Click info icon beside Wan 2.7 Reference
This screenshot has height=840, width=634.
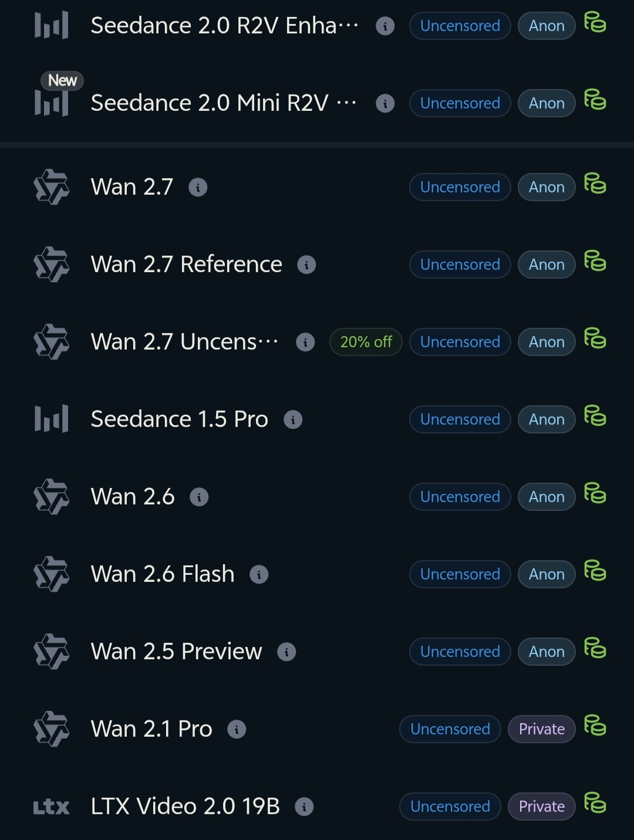pyautogui.click(x=306, y=265)
